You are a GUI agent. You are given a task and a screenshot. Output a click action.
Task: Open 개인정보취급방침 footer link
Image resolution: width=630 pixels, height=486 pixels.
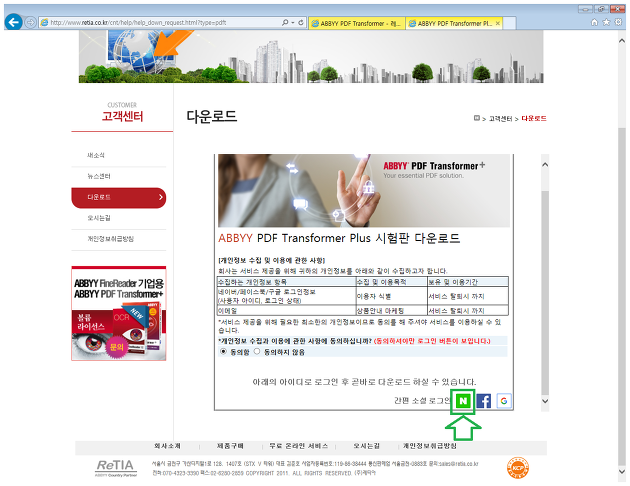click(x=430, y=446)
